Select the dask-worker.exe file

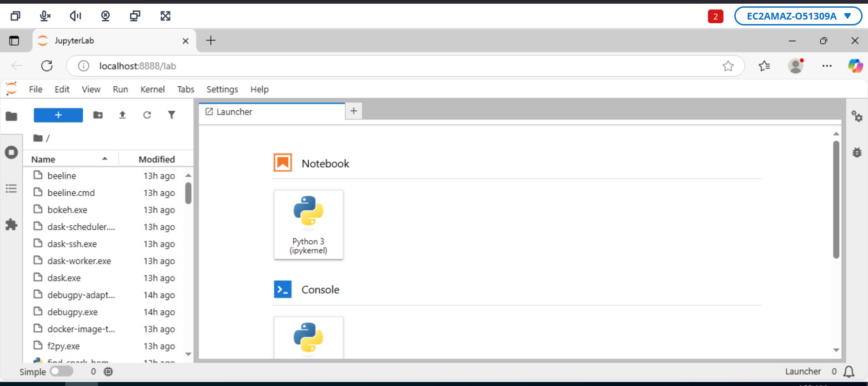click(x=104, y=261)
